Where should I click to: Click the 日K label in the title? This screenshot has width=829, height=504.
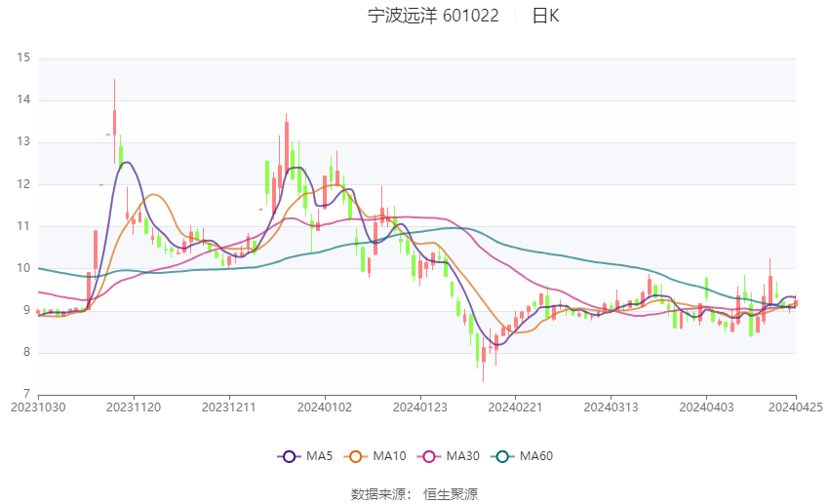click(x=545, y=16)
